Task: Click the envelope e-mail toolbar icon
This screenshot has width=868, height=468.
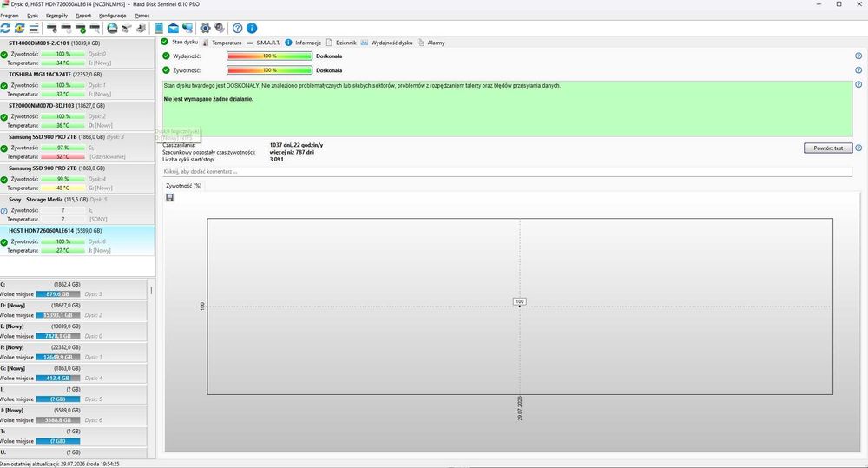Action: (x=174, y=29)
